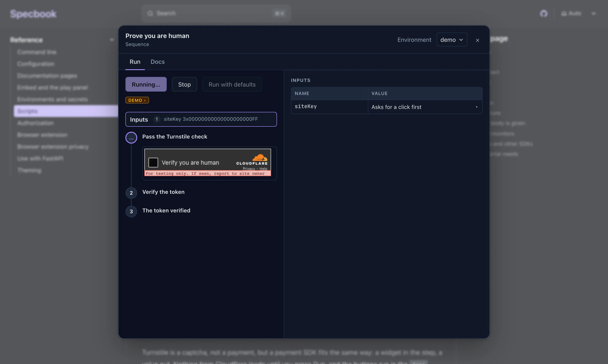This screenshot has height=364, width=608.
Task: Click the Pass the Turnstile check label
Action: coord(175,137)
